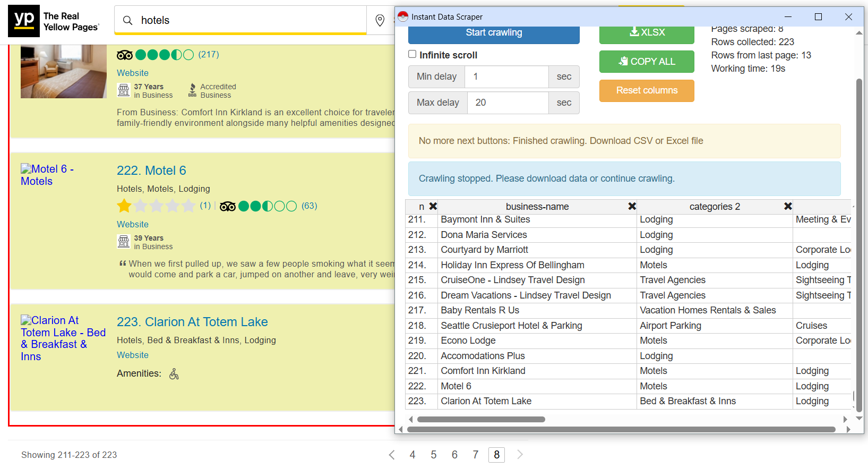Select the 'Courtyard by Marriott' cell
This screenshot has height=468, width=868.
537,250
